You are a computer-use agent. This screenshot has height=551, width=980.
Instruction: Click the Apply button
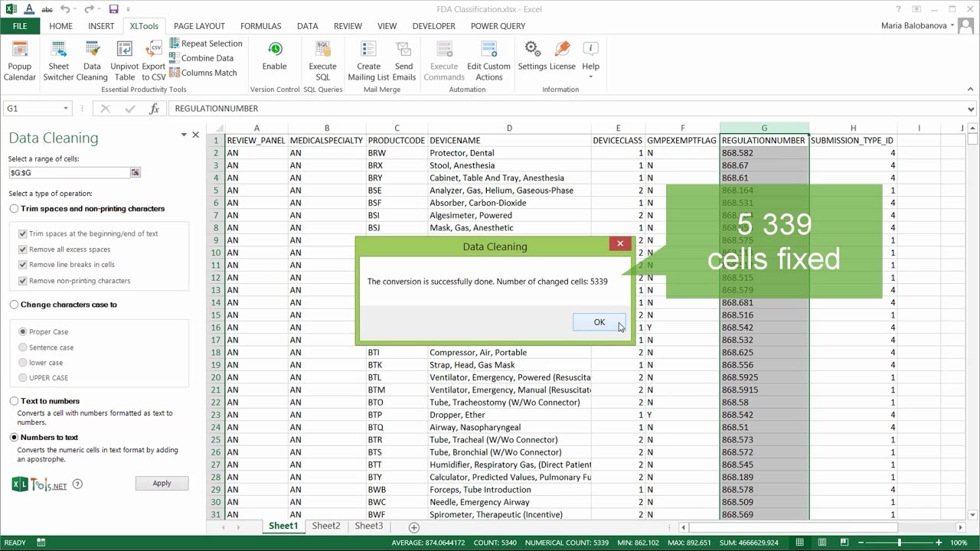tap(162, 483)
